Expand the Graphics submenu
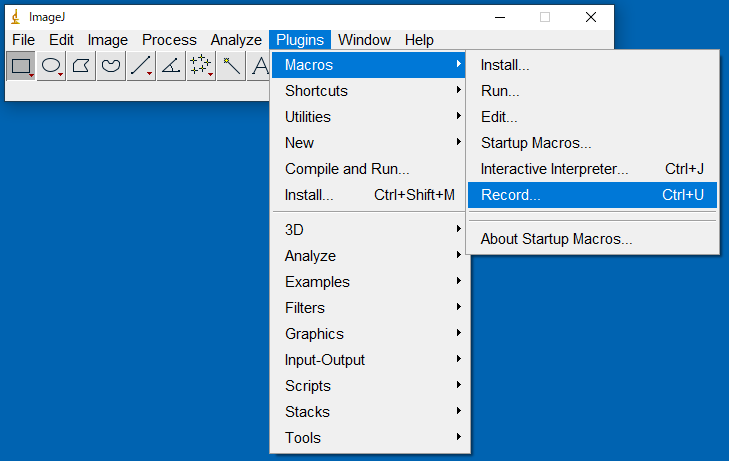The width and height of the screenshot is (729, 461). 370,334
